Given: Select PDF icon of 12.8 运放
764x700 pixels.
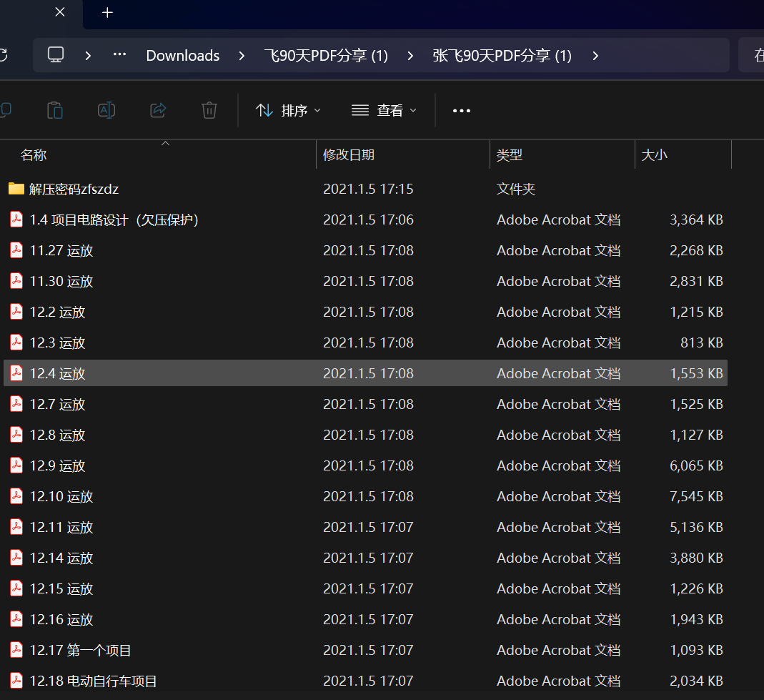Looking at the screenshot, I should pyautogui.click(x=16, y=434).
